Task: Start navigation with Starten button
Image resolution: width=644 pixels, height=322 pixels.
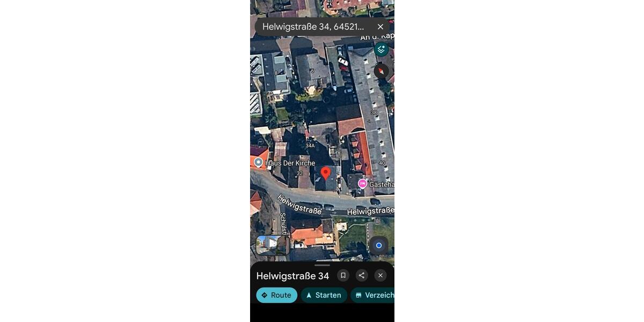Action: click(x=324, y=295)
